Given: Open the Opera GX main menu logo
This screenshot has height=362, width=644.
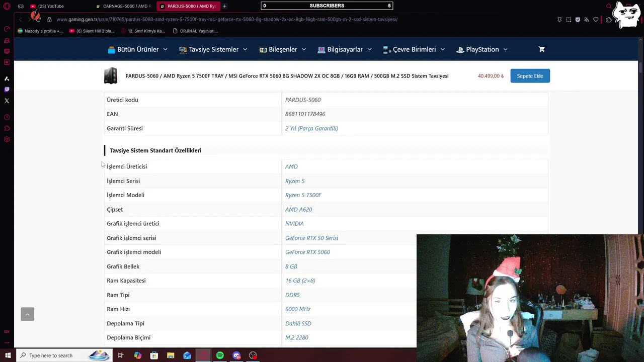Looking at the screenshot, I should (x=7, y=7).
